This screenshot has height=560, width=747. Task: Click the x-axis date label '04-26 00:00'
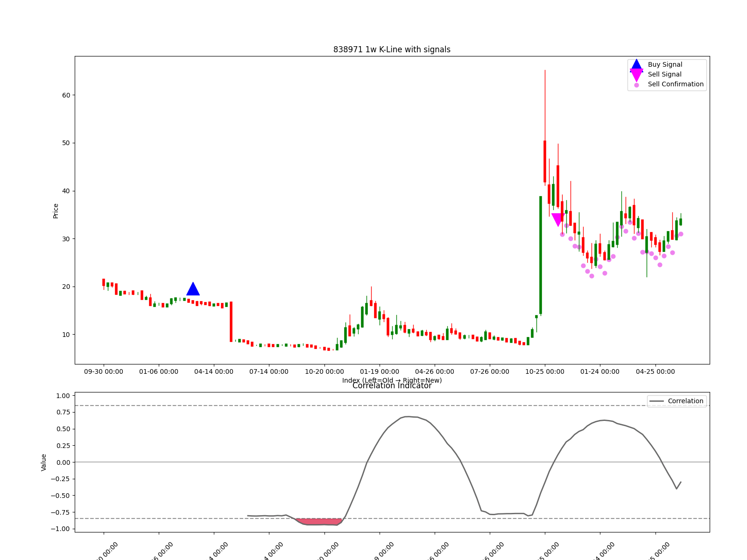coord(435,371)
